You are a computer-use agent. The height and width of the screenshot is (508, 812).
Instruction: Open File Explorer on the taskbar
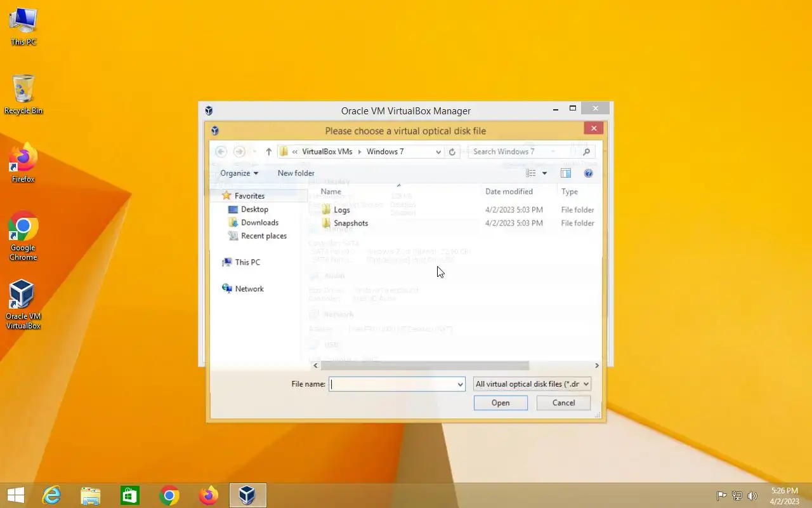[91, 495]
